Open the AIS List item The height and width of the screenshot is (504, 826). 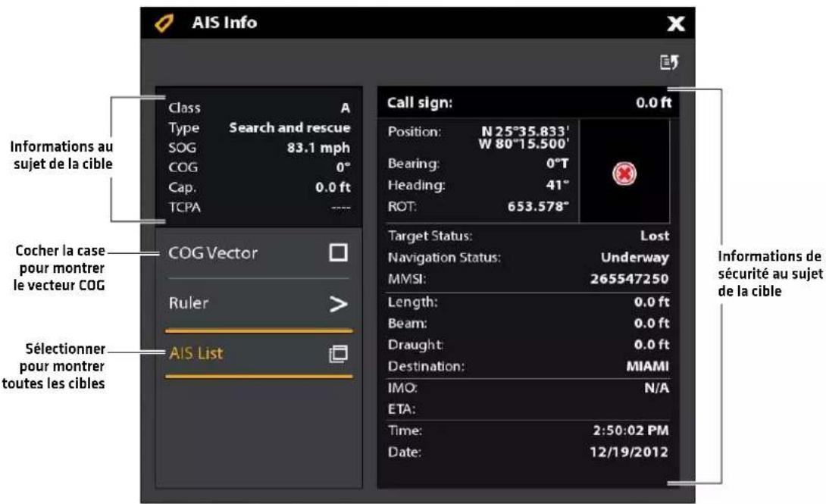pos(258,353)
